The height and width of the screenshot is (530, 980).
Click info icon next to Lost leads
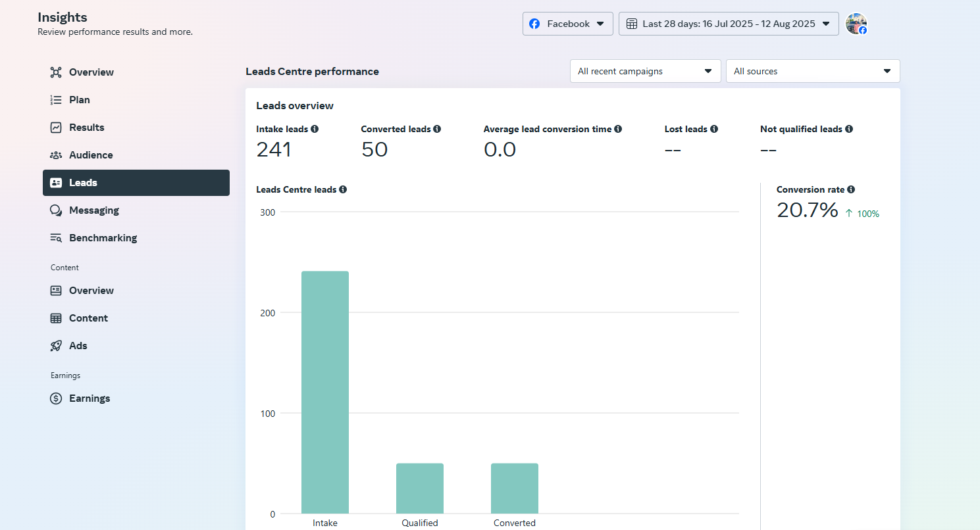[x=714, y=130]
